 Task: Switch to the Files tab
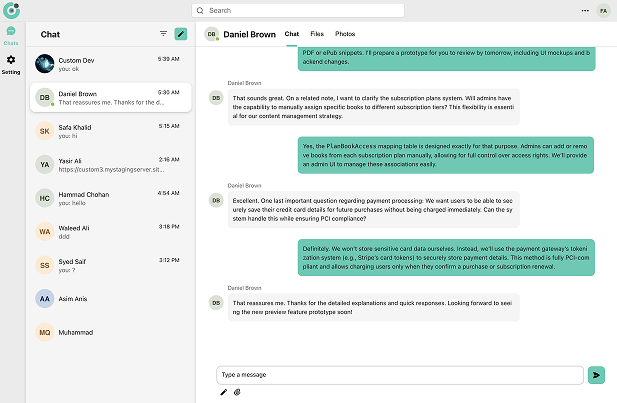pyautogui.click(x=318, y=34)
